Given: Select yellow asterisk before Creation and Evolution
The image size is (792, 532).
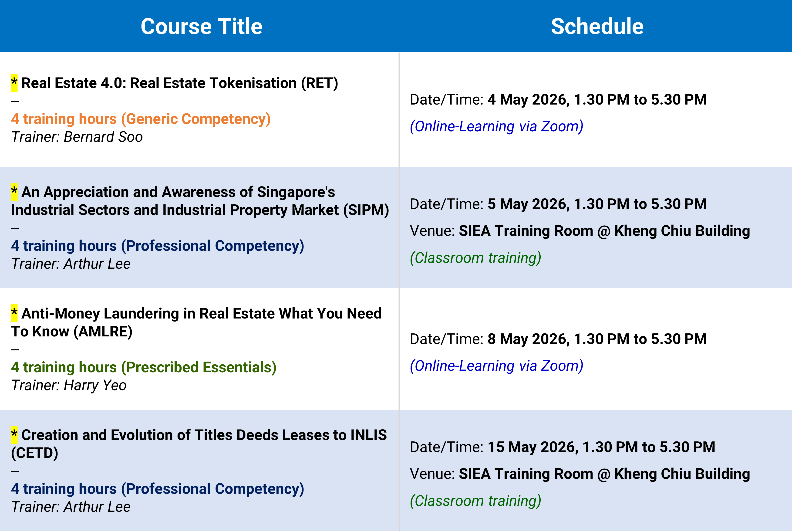Looking at the screenshot, I should pos(14,435).
